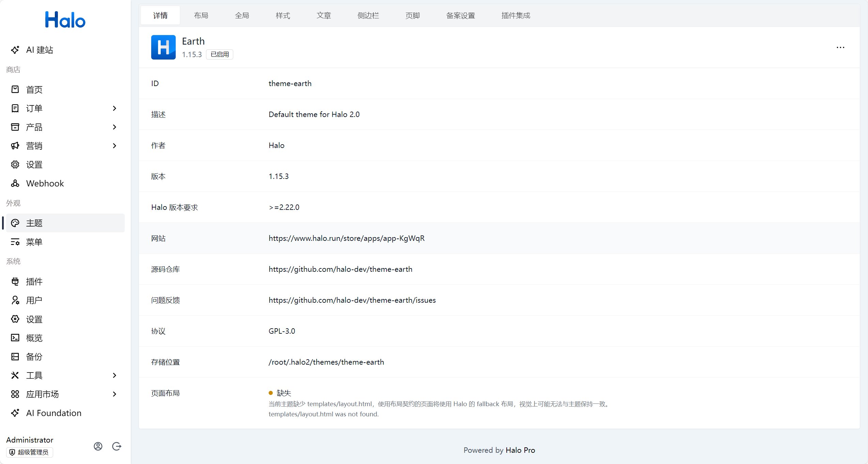Click the 备份 backup icon
The width and height of the screenshot is (868, 464).
[x=15, y=357]
